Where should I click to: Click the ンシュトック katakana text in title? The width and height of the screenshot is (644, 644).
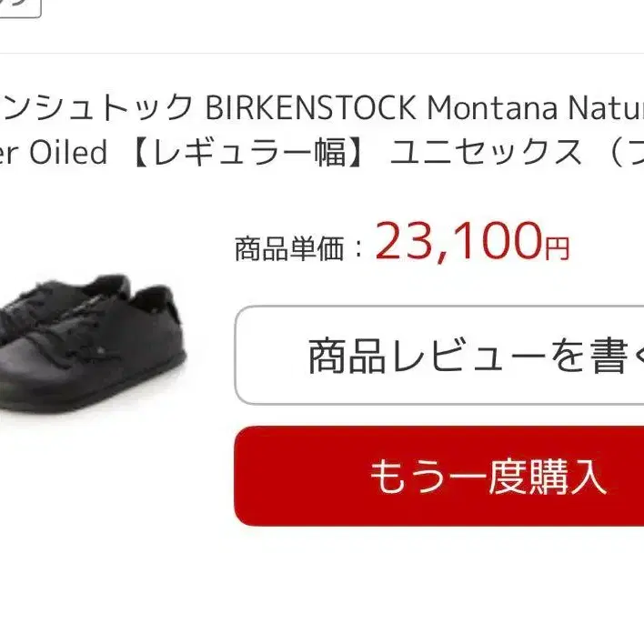pyautogui.click(x=96, y=107)
